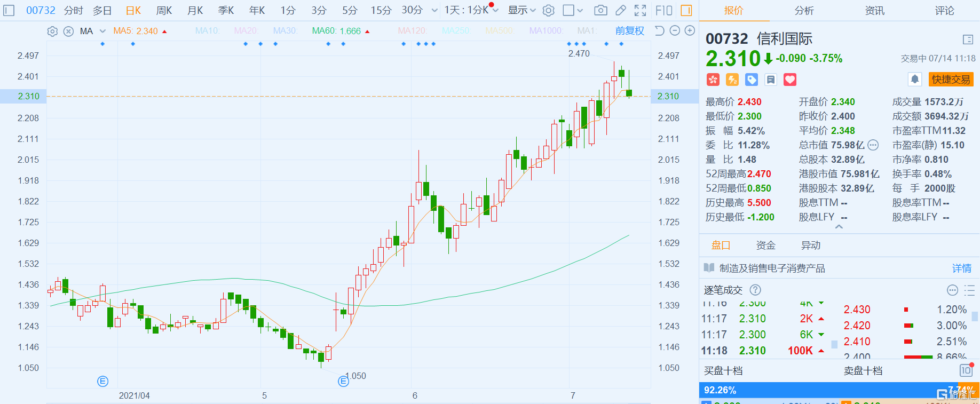Open help for tick-by-tick trades

pyautogui.click(x=755, y=290)
